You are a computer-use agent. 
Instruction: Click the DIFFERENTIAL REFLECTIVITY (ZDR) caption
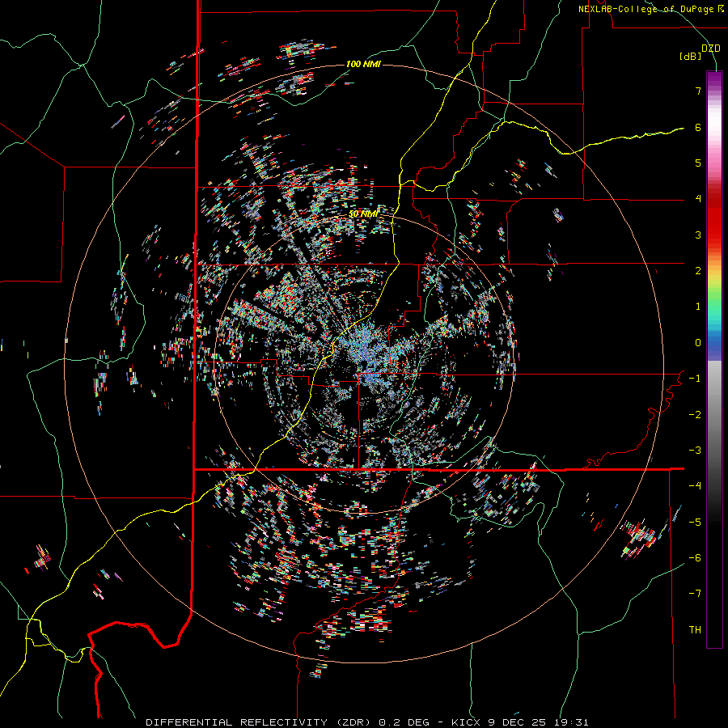260,722
